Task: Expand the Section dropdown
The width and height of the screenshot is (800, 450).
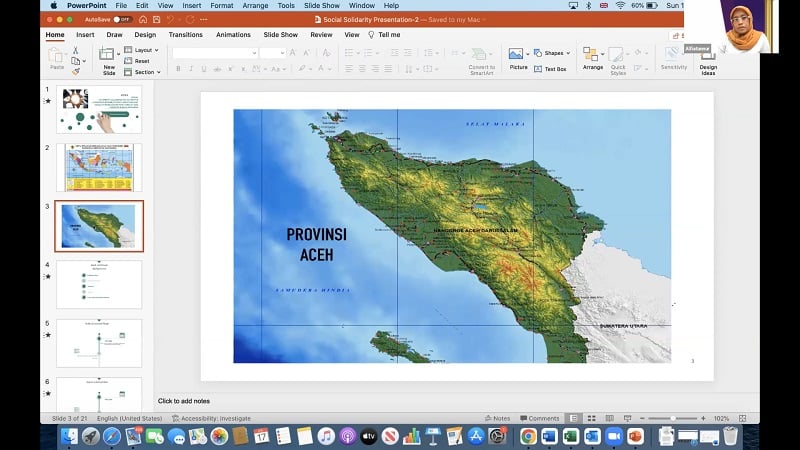Action: pyautogui.click(x=146, y=72)
